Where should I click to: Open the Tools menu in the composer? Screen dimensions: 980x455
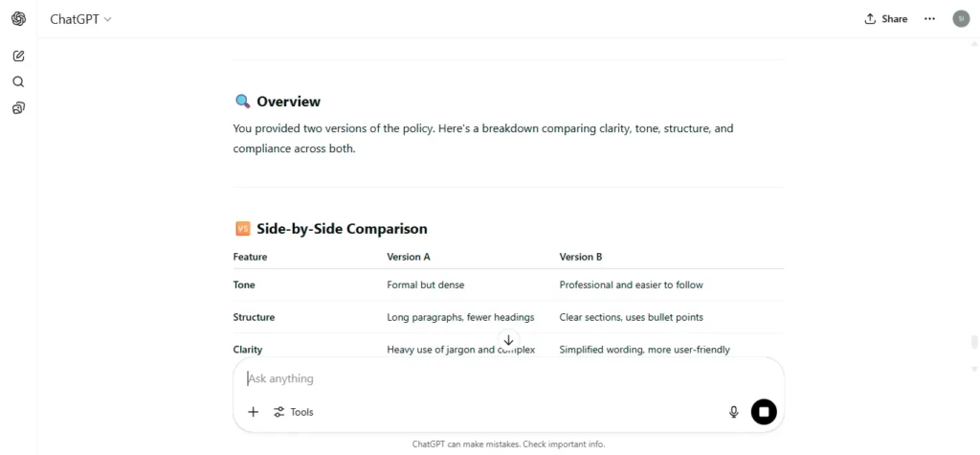pyautogui.click(x=293, y=412)
